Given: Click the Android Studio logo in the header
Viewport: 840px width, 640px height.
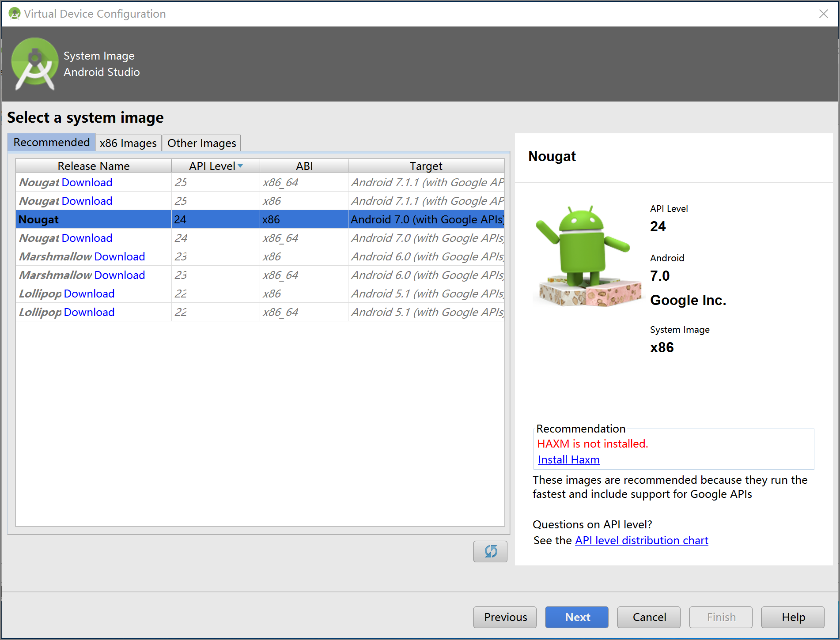Looking at the screenshot, I should 34,64.
